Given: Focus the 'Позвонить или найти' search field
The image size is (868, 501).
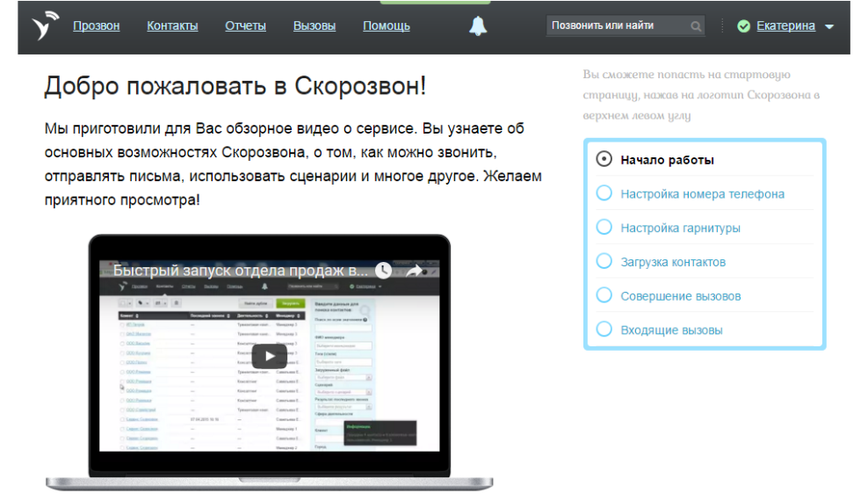Looking at the screenshot, I should (625, 25).
